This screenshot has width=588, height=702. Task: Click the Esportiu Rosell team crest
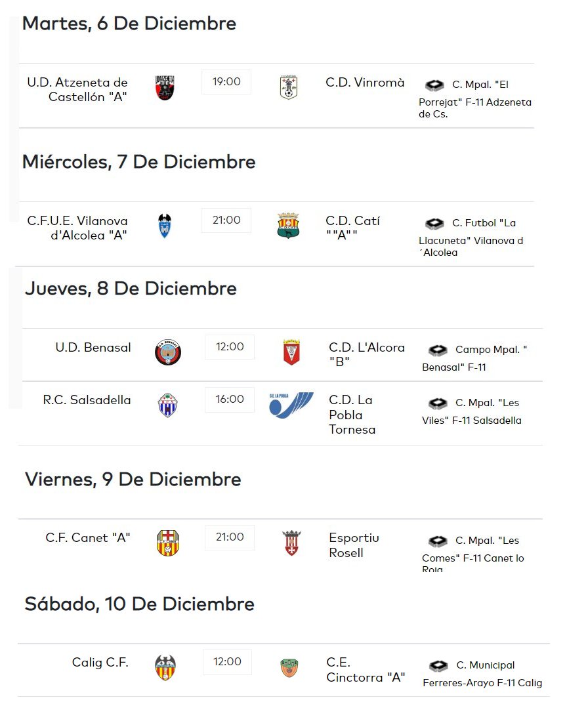point(291,543)
